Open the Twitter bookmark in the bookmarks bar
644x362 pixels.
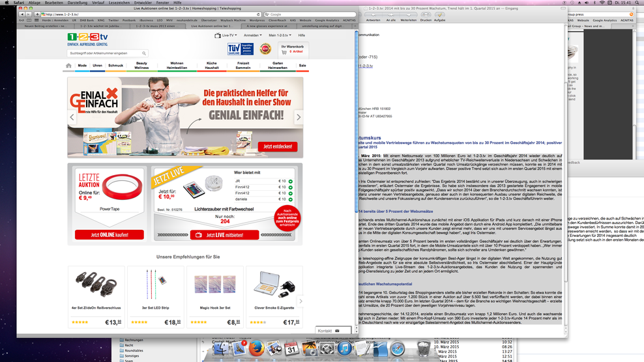click(x=113, y=20)
